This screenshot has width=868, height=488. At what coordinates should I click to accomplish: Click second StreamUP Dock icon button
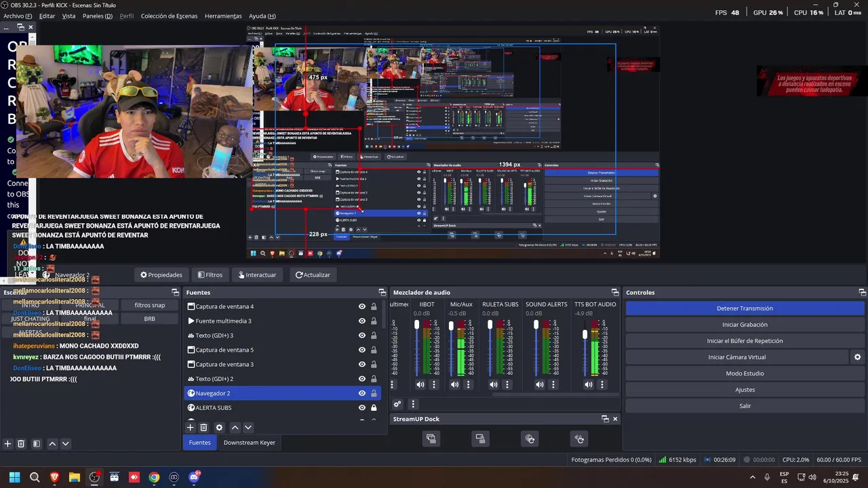(x=480, y=439)
